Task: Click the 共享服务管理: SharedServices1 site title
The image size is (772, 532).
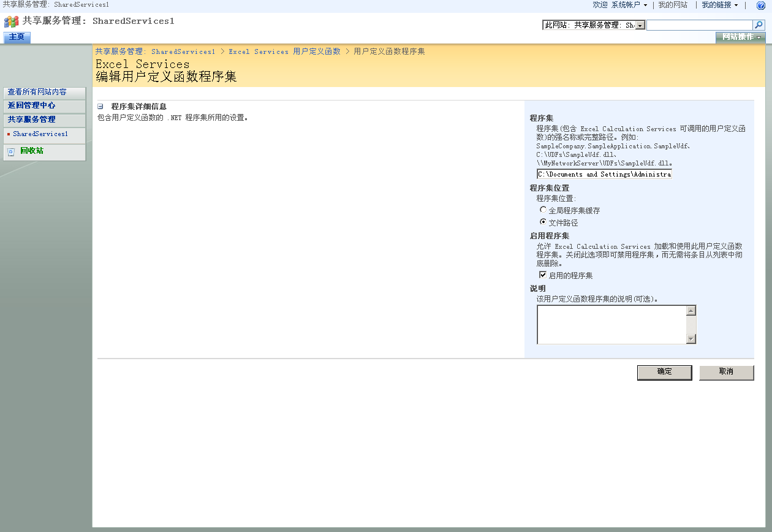Action: 99,21
